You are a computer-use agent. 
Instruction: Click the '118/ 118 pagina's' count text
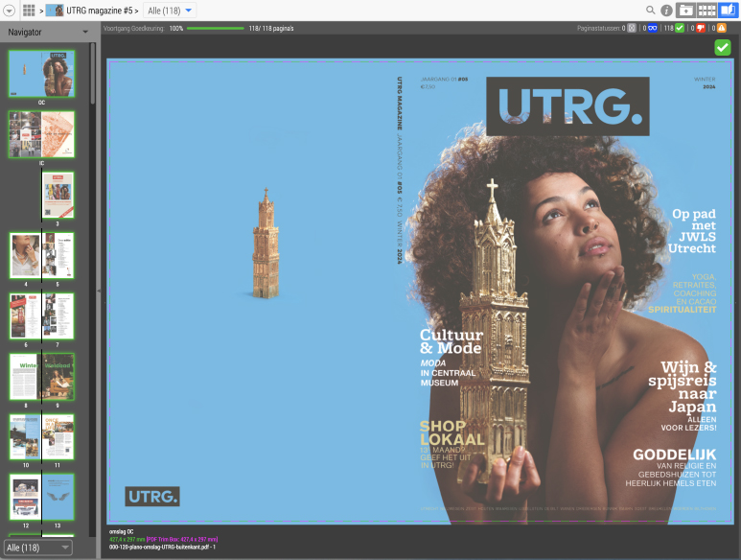pos(271,29)
